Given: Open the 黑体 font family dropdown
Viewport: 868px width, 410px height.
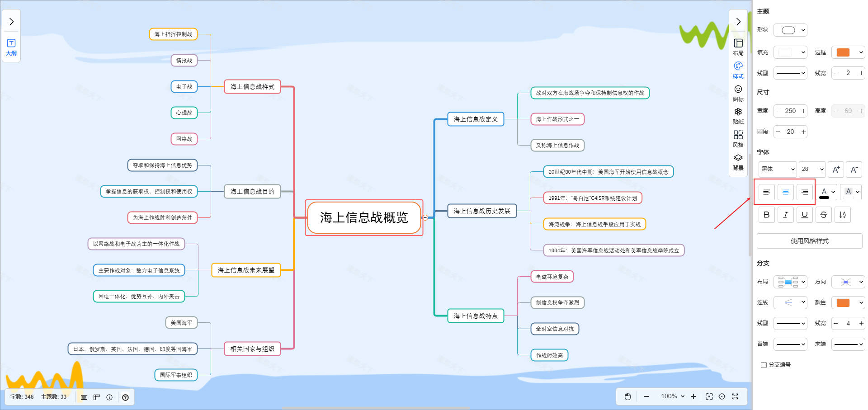Looking at the screenshot, I should (x=777, y=169).
